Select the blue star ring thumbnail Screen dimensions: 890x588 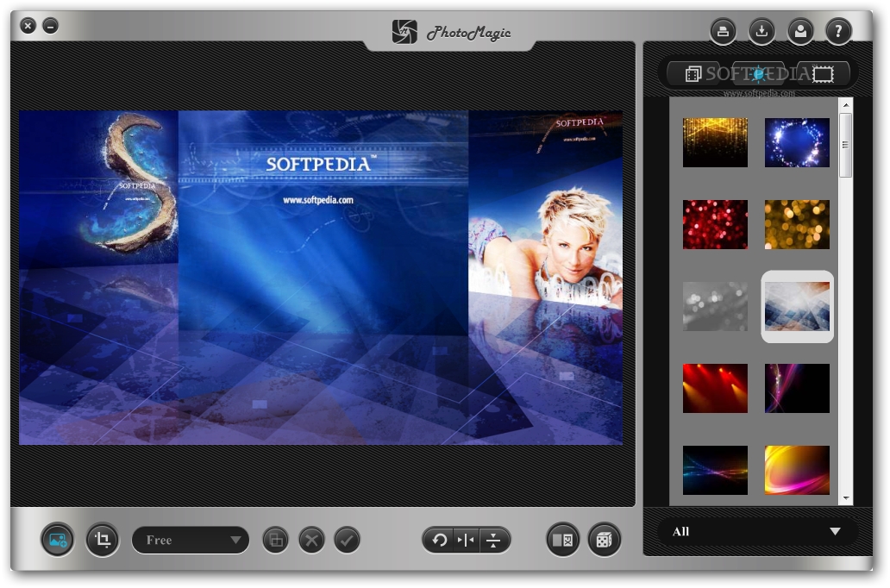pyautogui.click(x=797, y=142)
